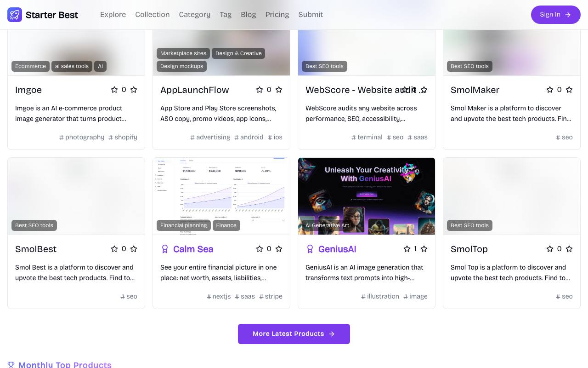The image size is (588, 368).
Task: Click the star right of Calm Sea's count
Action: click(x=279, y=249)
